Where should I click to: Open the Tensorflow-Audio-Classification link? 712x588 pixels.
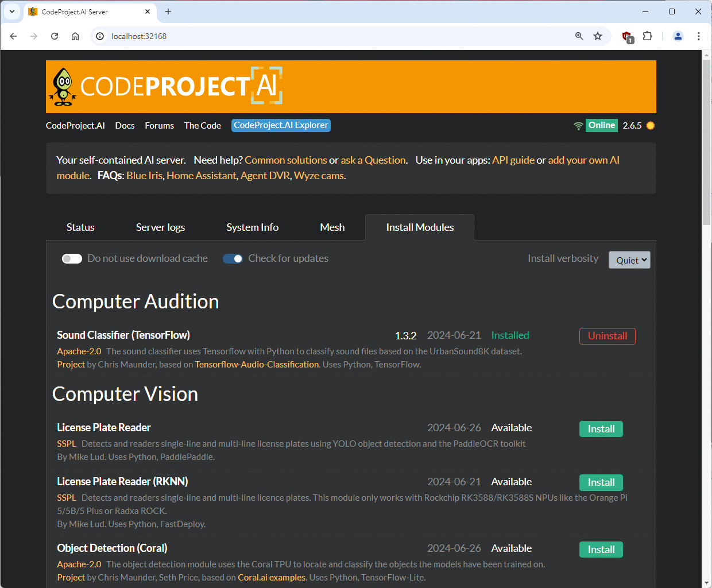(x=257, y=365)
